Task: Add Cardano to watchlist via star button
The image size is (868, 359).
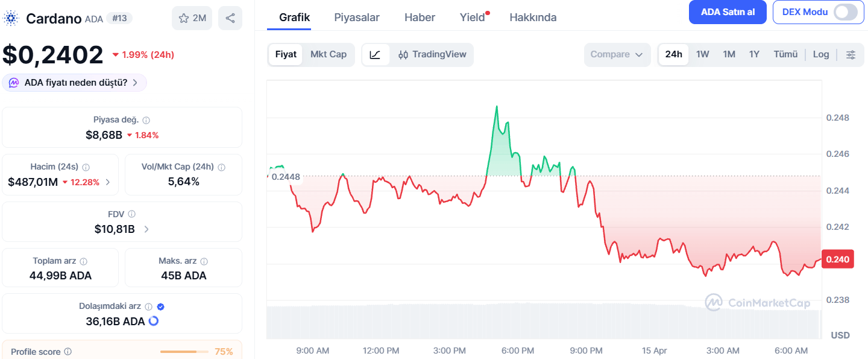Action: 192,18
